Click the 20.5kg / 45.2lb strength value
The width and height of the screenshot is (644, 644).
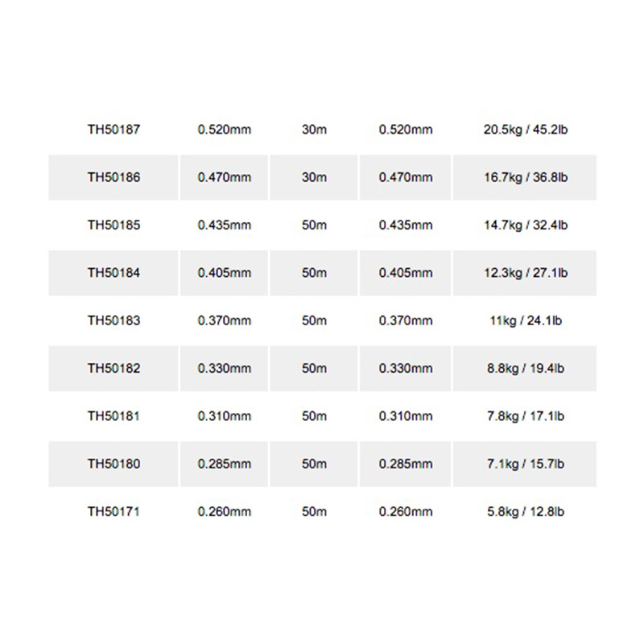tap(526, 130)
